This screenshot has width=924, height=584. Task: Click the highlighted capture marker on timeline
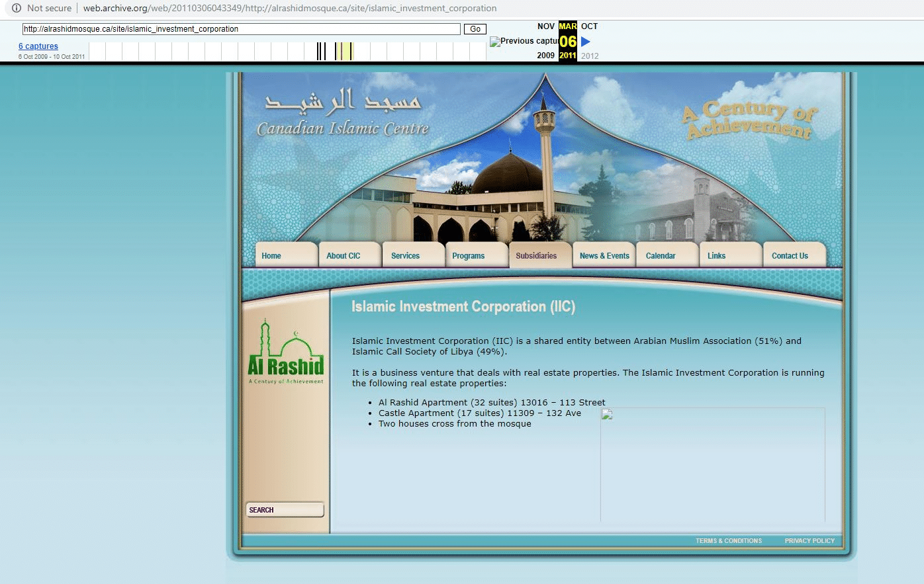[x=344, y=51]
